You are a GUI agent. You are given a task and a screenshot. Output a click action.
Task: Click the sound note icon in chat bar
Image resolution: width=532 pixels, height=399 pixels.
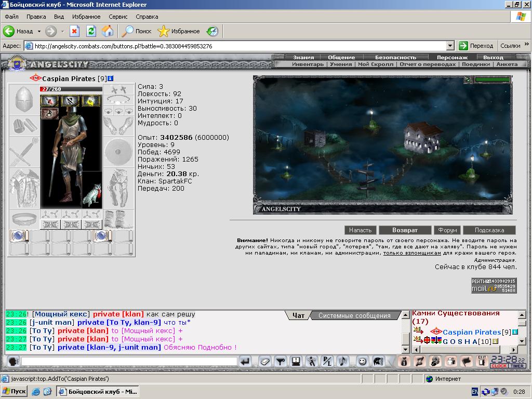coord(343,362)
